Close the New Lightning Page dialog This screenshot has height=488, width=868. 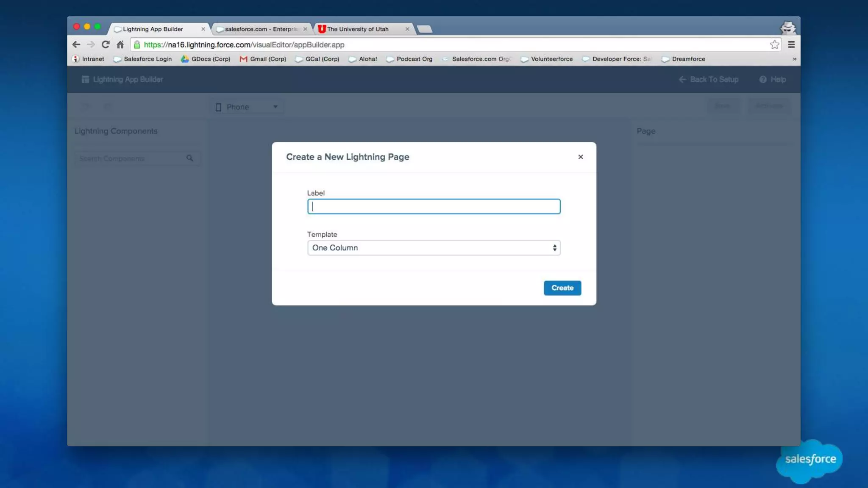580,157
